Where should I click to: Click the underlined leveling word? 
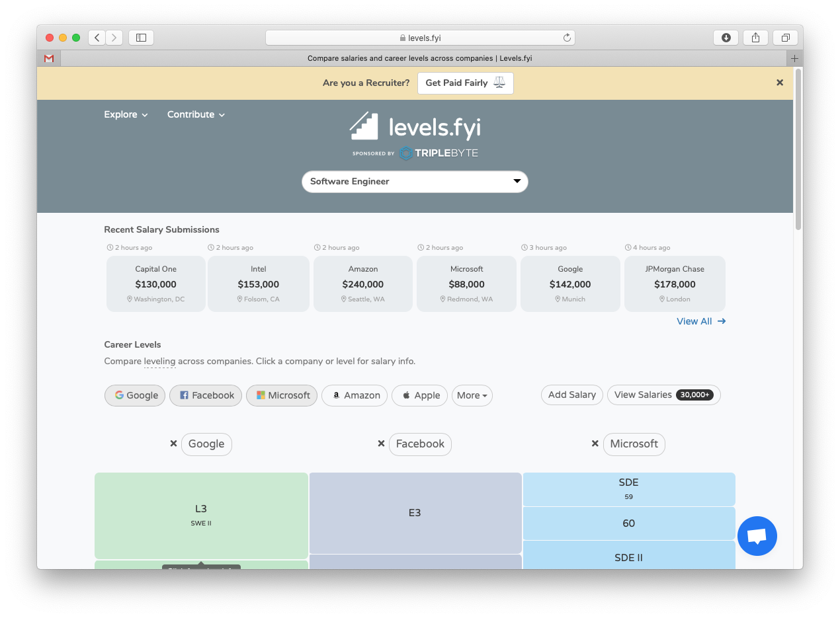160,362
